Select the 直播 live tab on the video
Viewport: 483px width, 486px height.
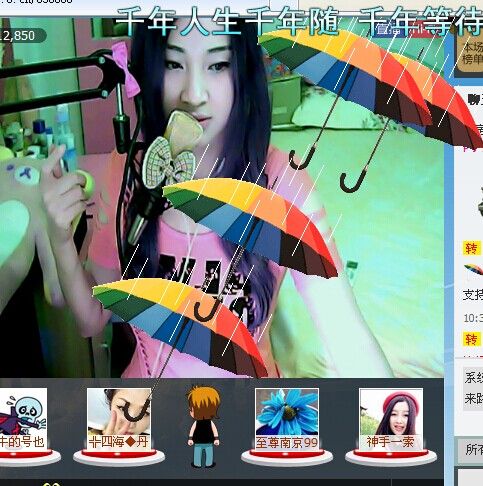(387, 30)
